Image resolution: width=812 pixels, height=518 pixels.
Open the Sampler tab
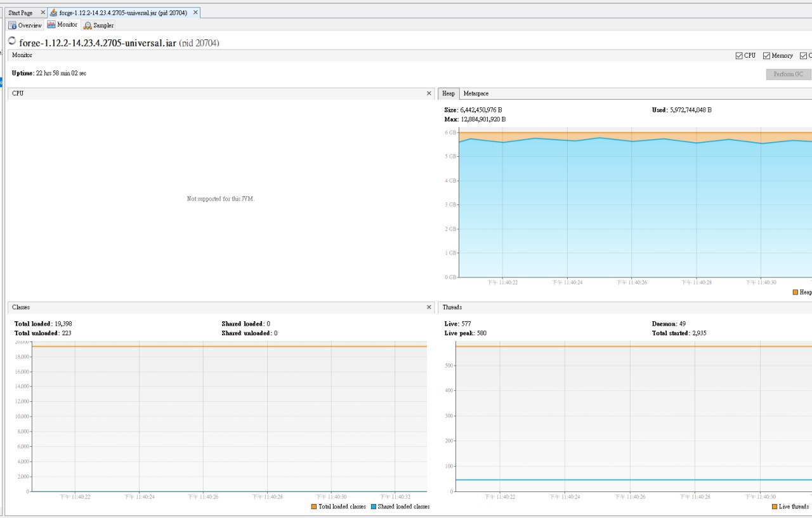coord(98,25)
